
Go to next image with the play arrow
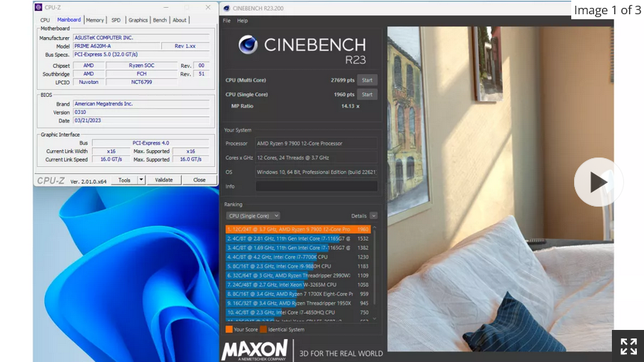point(598,182)
